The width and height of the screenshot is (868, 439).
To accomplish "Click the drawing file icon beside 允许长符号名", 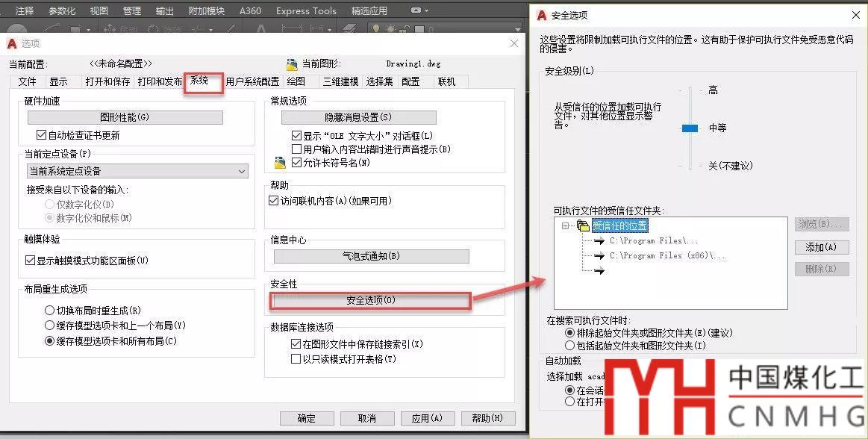I will tap(280, 163).
